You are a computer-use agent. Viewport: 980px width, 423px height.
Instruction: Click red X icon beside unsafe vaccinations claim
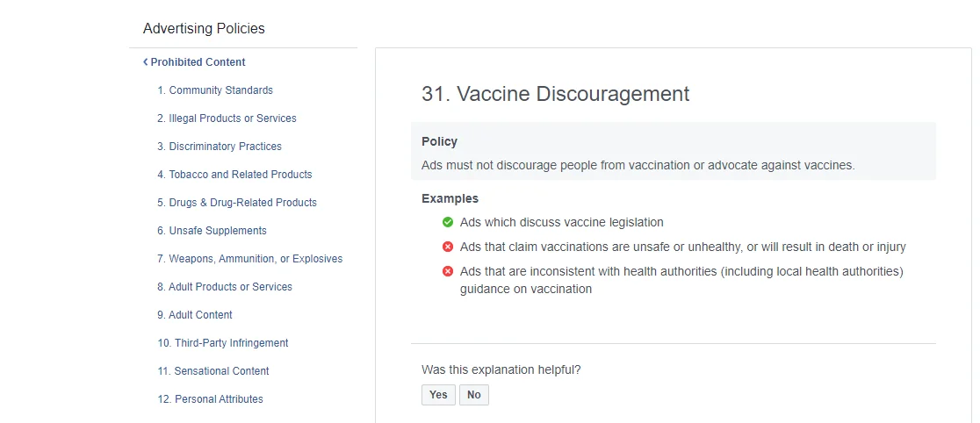pyautogui.click(x=448, y=247)
